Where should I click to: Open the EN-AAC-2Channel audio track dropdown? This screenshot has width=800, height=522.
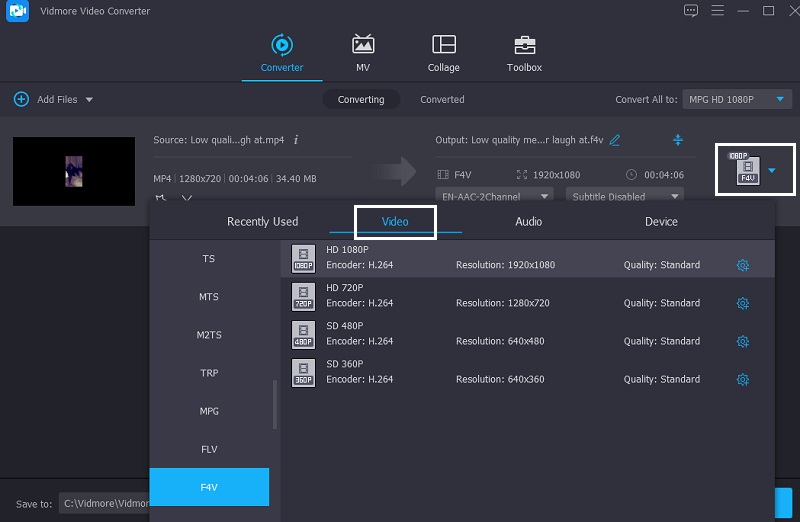[497, 196]
